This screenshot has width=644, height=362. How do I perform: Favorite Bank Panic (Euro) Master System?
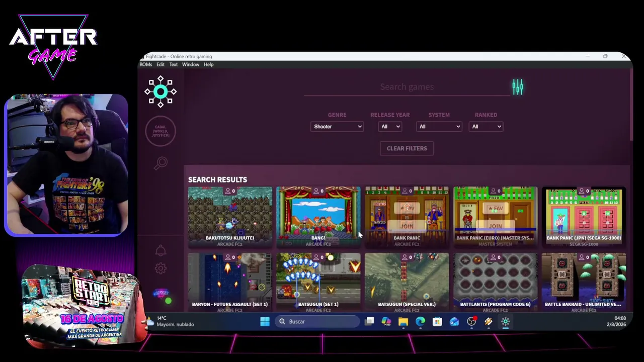coord(495,208)
